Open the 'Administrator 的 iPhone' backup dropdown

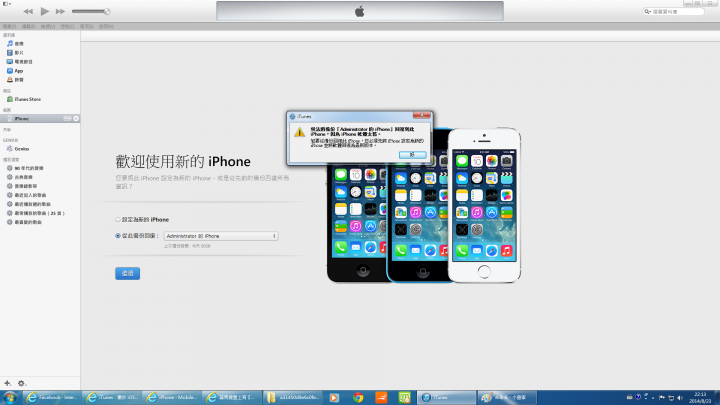click(x=221, y=236)
